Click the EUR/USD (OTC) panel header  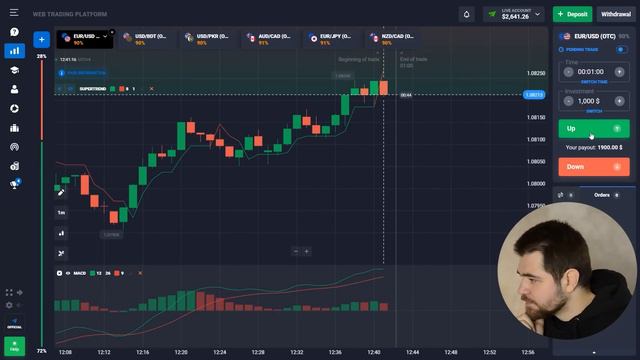594,36
